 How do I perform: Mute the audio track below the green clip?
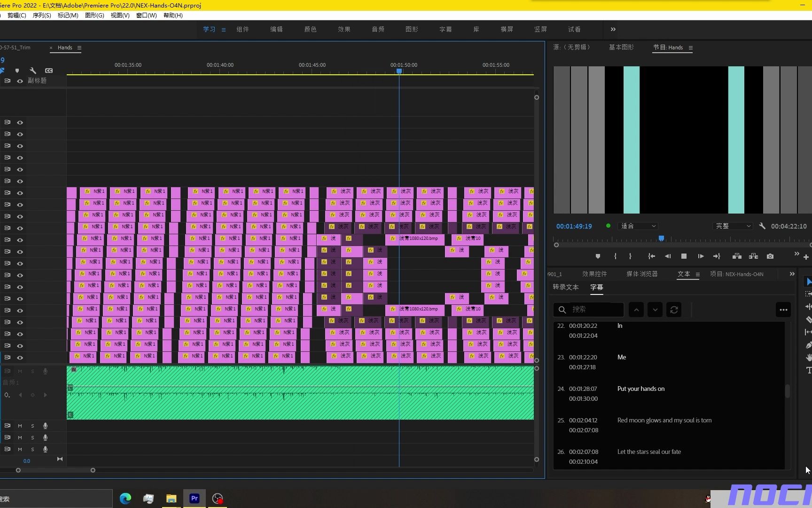[x=20, y=426]
